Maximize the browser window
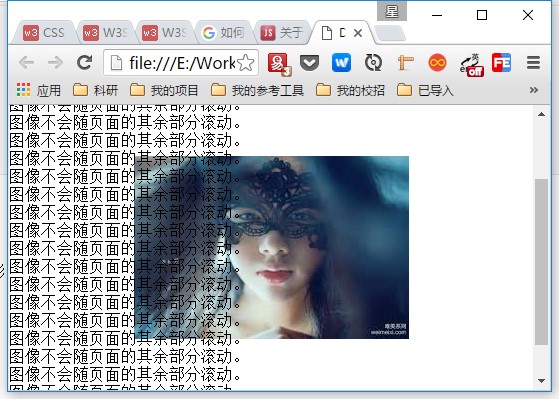 click(x=482, y=15)
